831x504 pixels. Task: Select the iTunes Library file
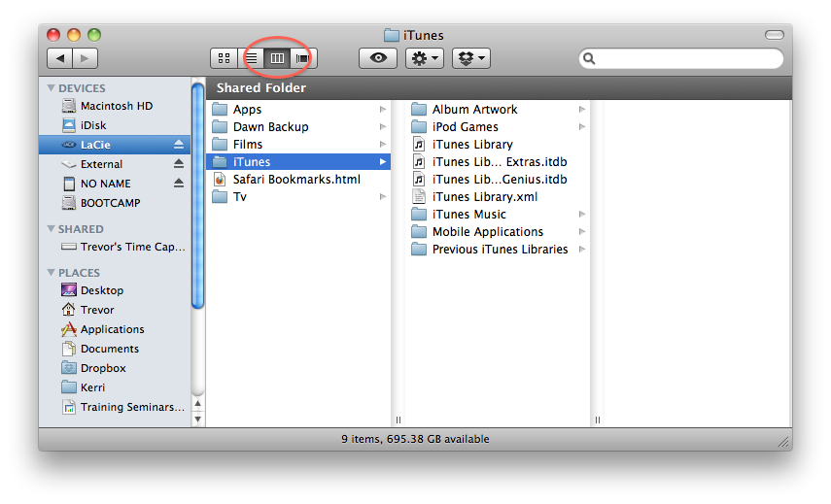pos(498,144)
